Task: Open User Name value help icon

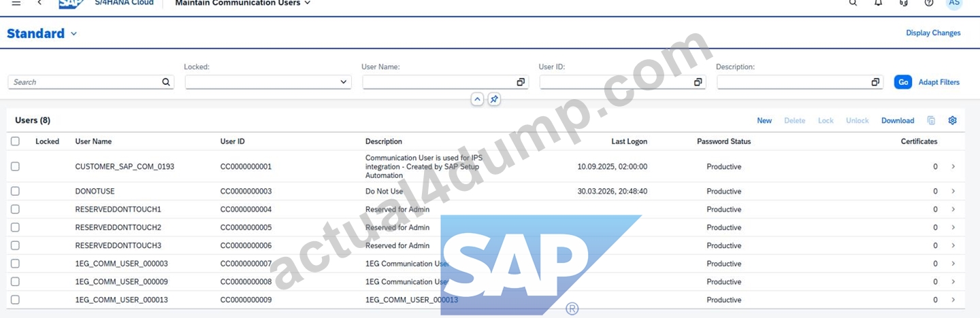Action: pos(521,82)
